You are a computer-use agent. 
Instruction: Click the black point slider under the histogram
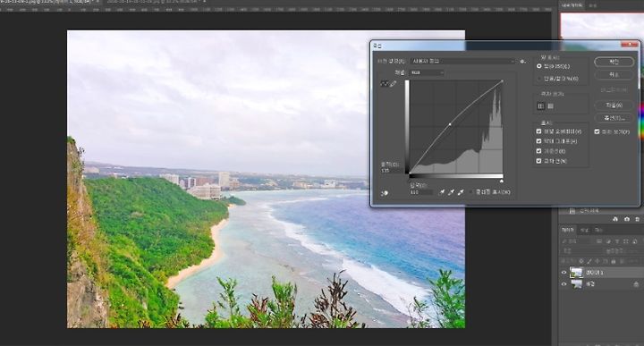410,181
